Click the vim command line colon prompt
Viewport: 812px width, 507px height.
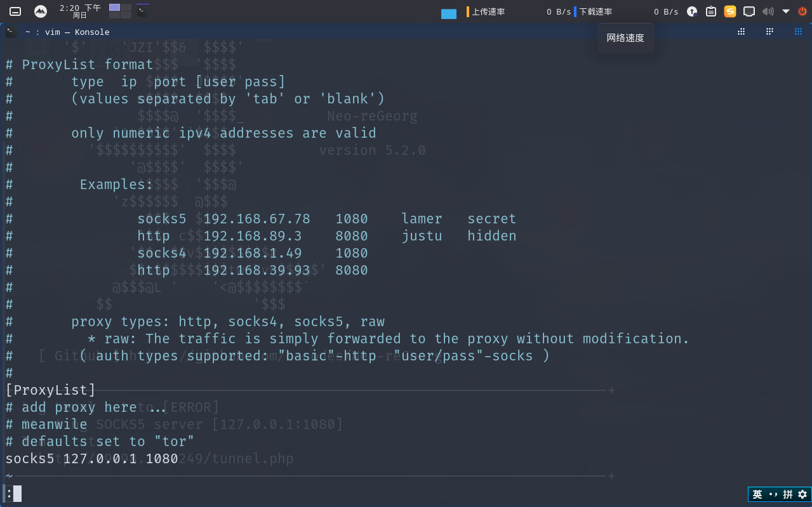[9, 493]
